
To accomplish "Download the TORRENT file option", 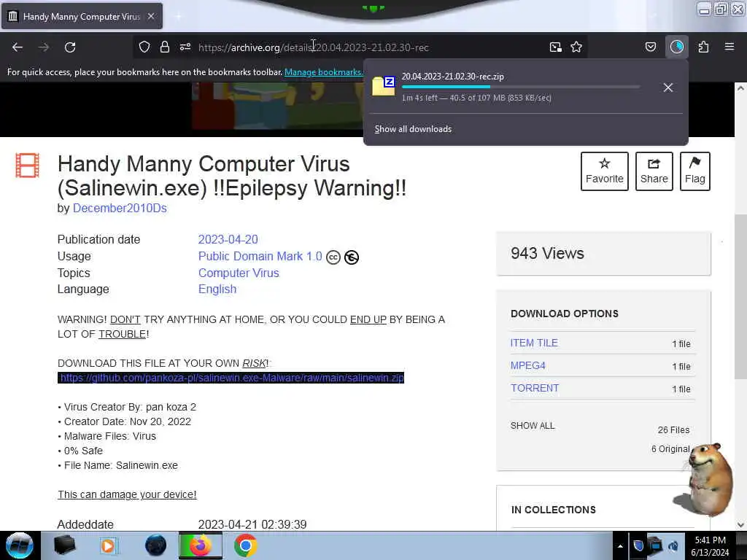I will [535, 388].
